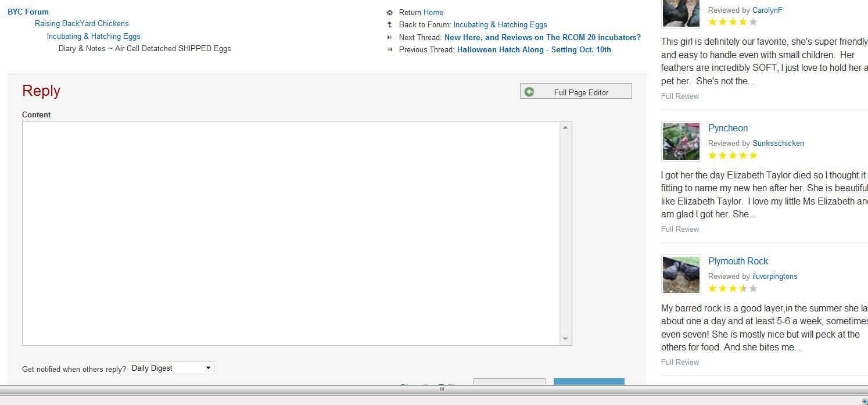Open the Plymouth Rock chicken thumbnail
This screenshot has width=868, height=405.
tap(681, 274)
